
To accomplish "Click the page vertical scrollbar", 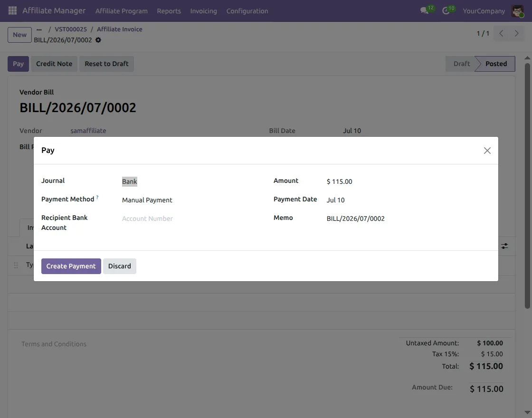I will [x=527, y=186].
